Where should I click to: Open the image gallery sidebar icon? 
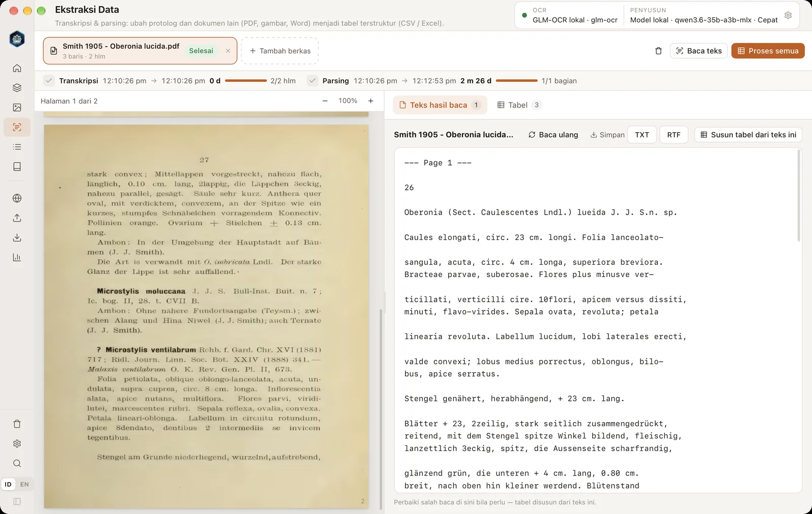pos(17,108)
